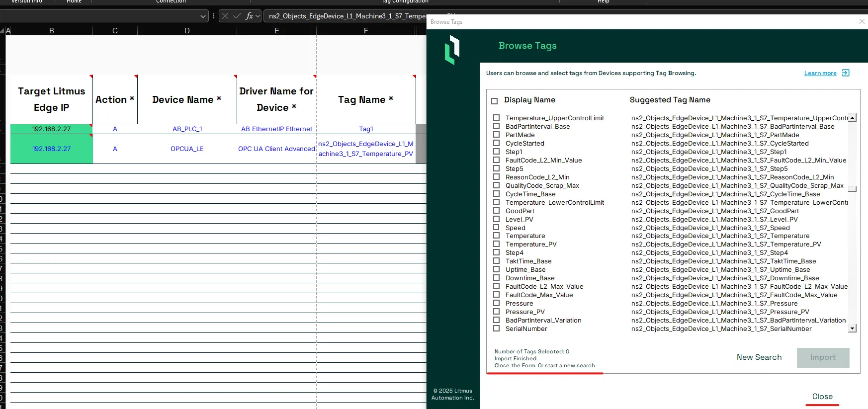The height and width of the screenshot is (409, 868).
Task: Tick the FaultCode_L2_Min_Value checkbox
Action: point(496,160)
